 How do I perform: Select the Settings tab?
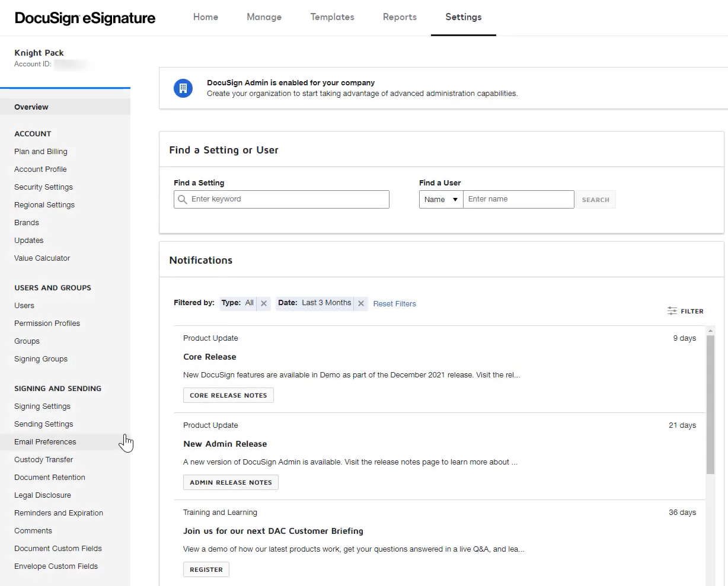464,17
